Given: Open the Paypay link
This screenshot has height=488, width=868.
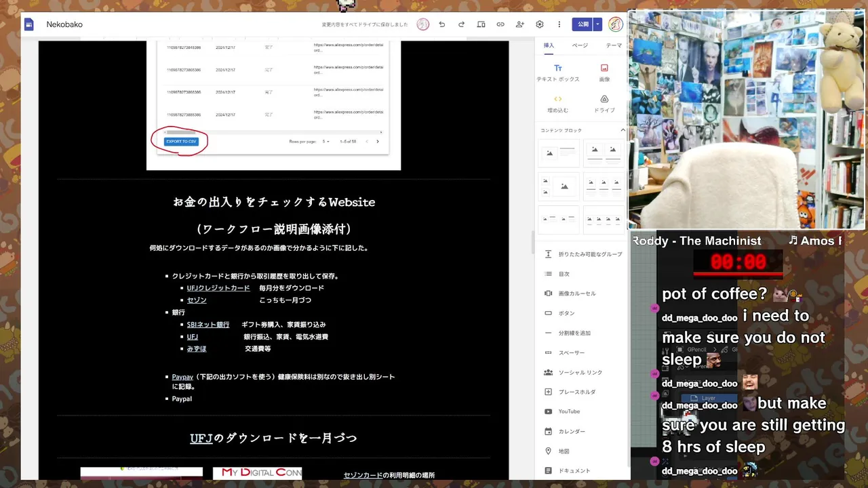Looking at the screenshot, I should [182, 377].
